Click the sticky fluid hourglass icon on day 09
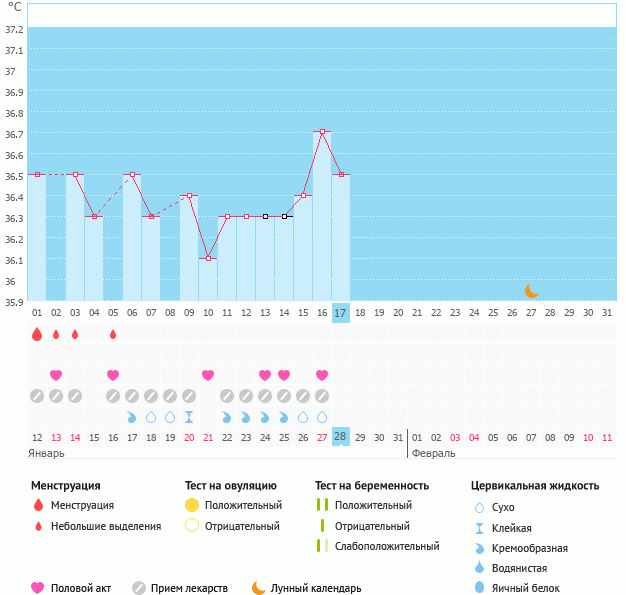Viewport: 626px width, 595px height. coord(189,417)
